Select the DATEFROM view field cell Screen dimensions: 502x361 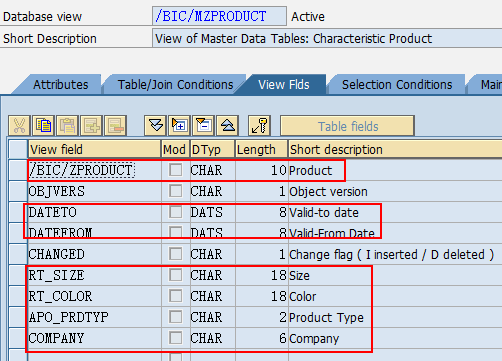pyautogui.click(x=95, y=232)
